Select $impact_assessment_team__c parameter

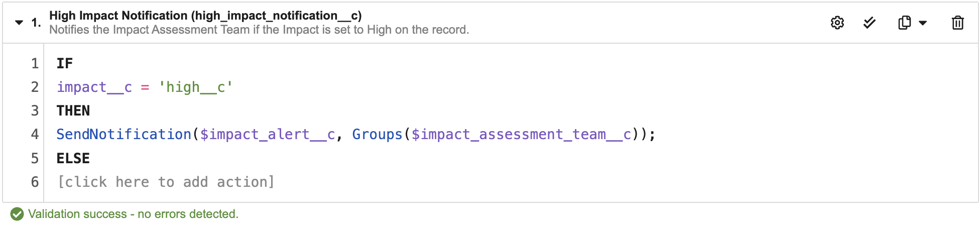(521, 134)
